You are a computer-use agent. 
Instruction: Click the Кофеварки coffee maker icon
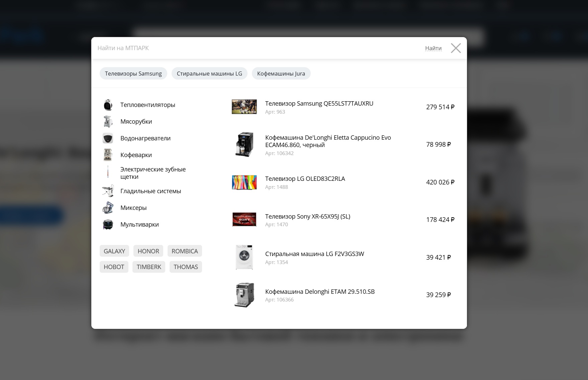[108, 155]
